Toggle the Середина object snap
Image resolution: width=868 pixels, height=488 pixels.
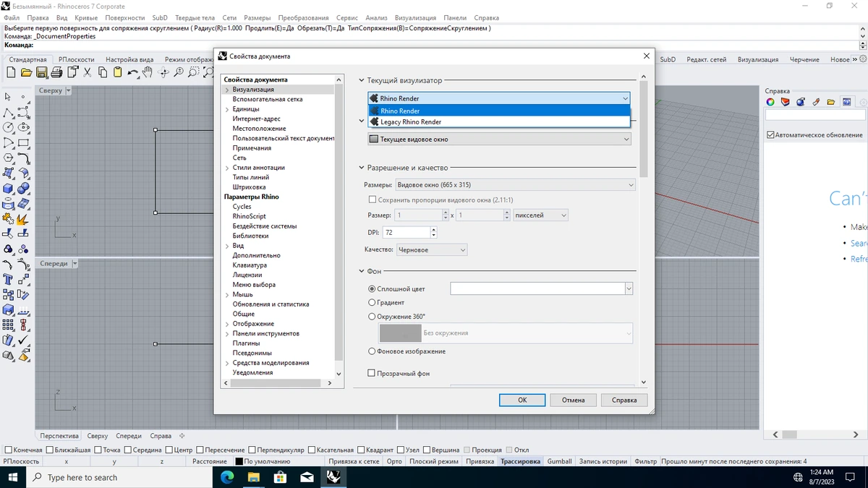pos(142,450)
